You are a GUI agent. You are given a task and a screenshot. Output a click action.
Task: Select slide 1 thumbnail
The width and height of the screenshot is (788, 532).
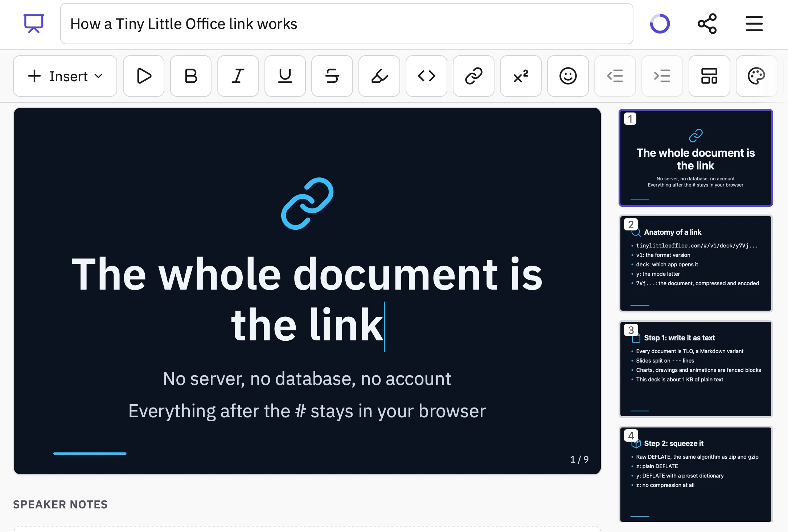coord(695,158)
